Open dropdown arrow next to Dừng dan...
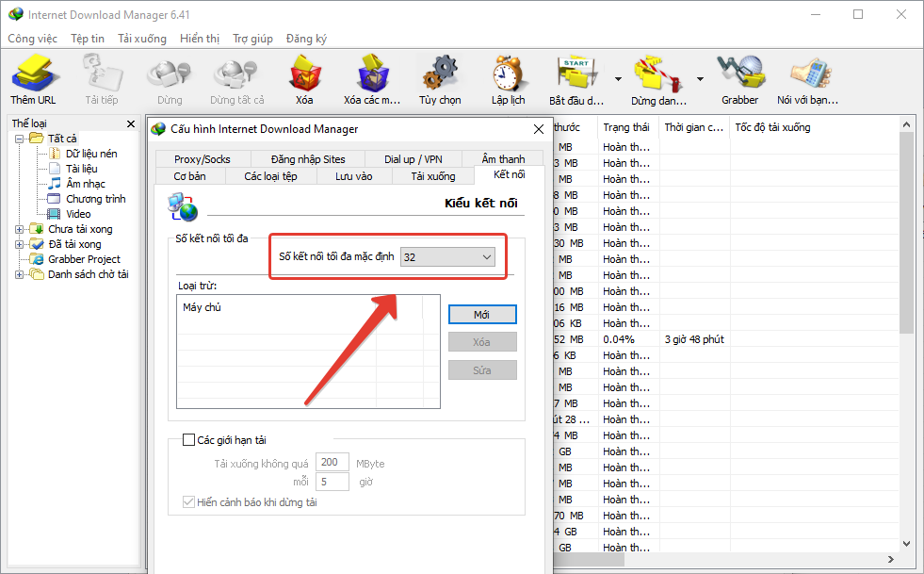The width and height of the screenshot is (924, 574). pos(700,79)
